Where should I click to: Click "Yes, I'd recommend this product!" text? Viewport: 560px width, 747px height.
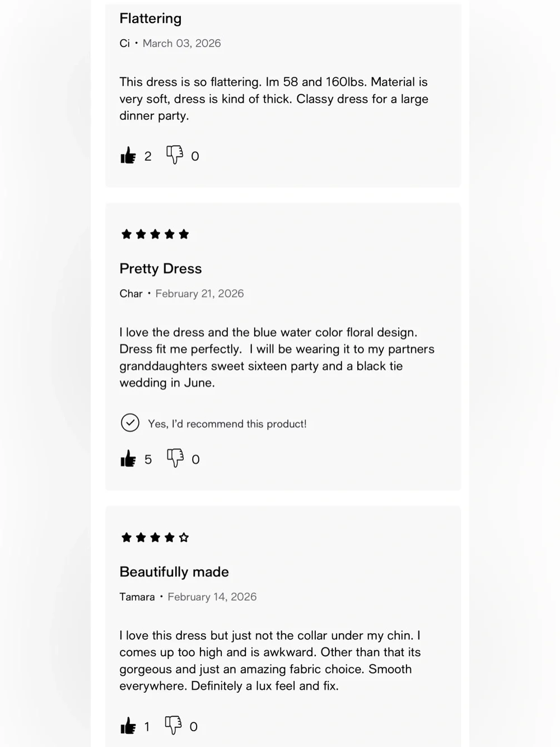pos(227,424)
